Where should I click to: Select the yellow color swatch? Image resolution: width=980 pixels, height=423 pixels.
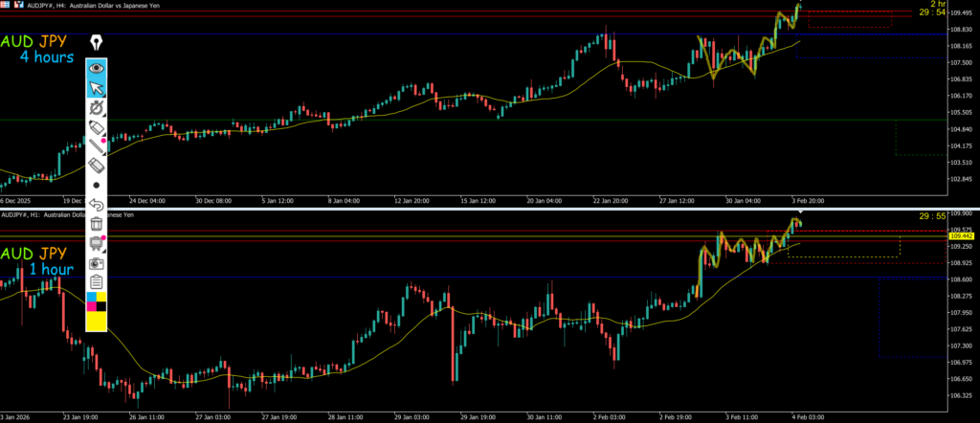97,322
